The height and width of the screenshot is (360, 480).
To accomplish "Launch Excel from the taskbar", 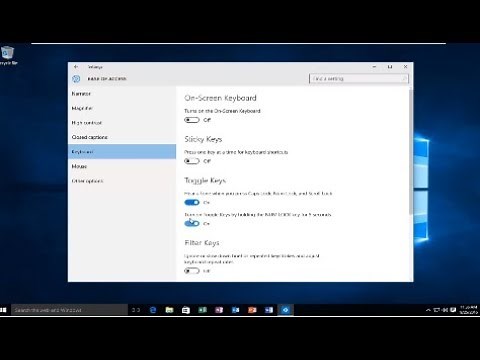I will (x=202, y=310).
